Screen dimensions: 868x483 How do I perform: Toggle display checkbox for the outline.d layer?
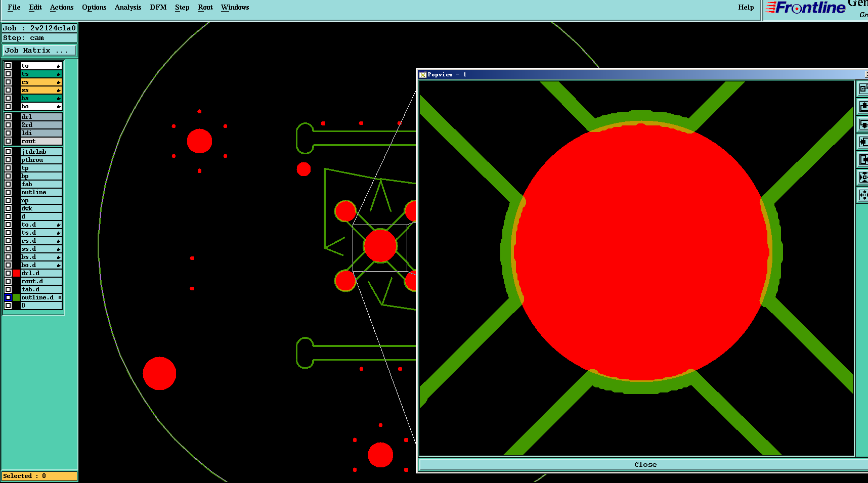[x=8, y=297]
